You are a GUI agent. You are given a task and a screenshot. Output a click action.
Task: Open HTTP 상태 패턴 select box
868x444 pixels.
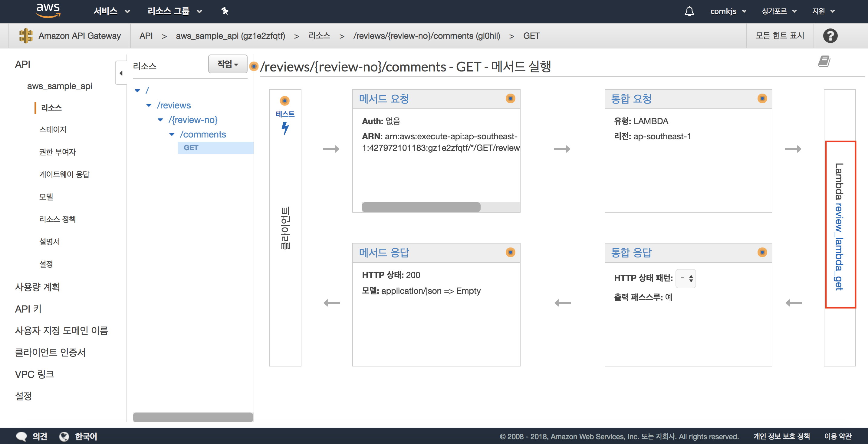686,278
